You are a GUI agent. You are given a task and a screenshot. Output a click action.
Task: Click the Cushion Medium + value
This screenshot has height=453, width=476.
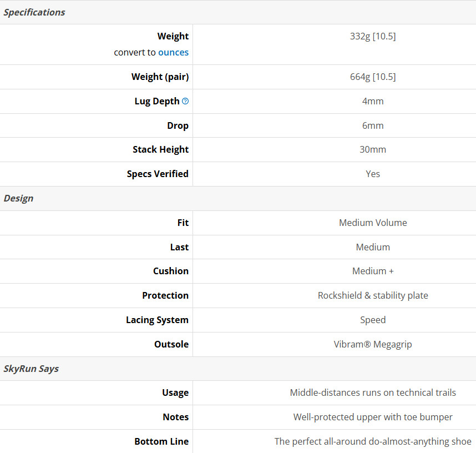[x=373, y=271]
